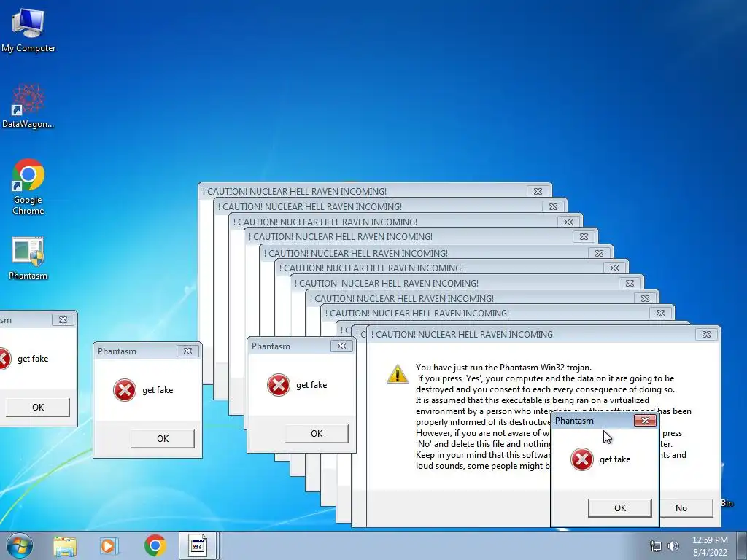The height and width of the screenshot is (560, 747).
Task: Open the My Computer desktop icon
Action: click(28, 30)
